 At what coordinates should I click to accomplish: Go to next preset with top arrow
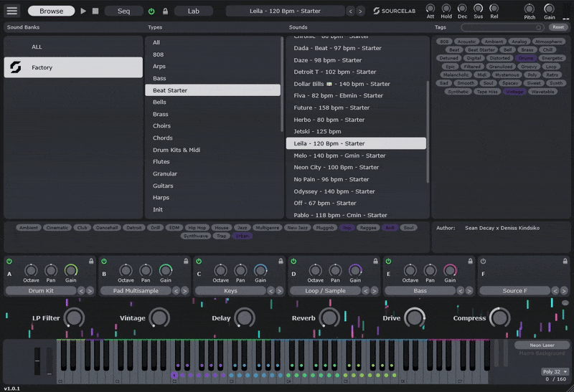(x=362, y=11)
